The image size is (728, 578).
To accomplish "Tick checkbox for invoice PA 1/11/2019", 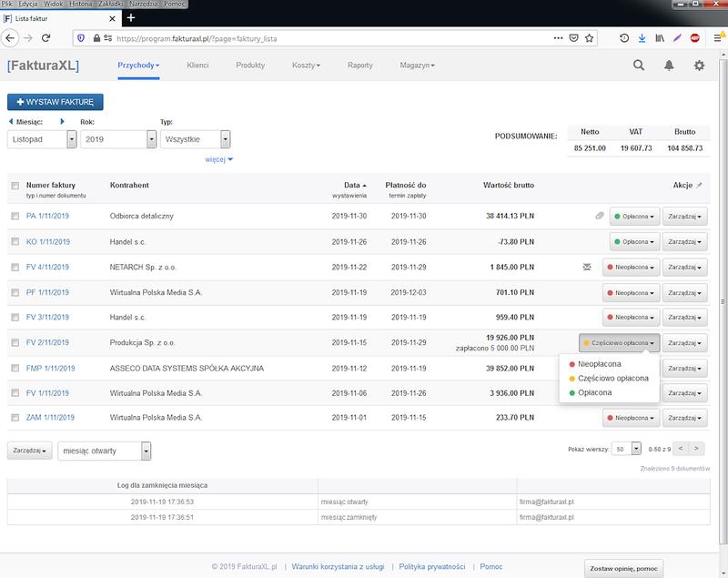I will pyautogui.click(x=15, y=216).
